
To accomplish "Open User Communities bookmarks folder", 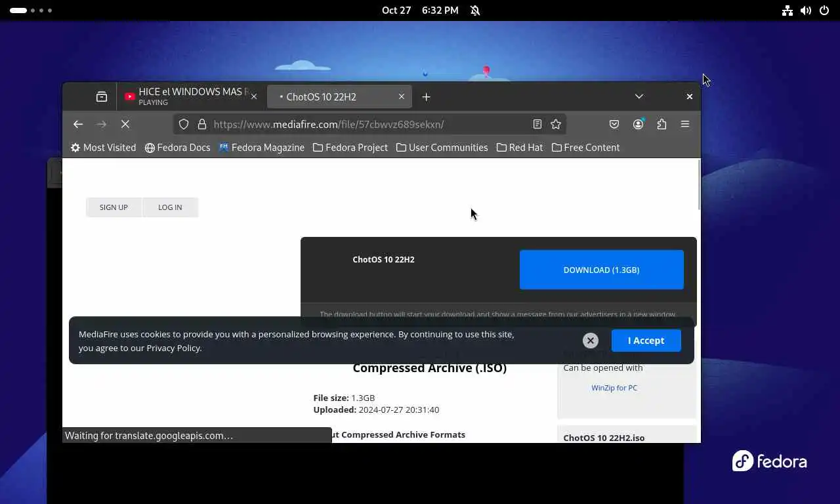I will pos(442,148).
